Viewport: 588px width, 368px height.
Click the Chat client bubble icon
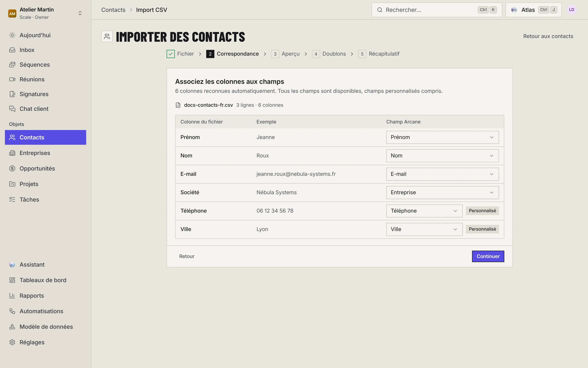pos(12,109)
